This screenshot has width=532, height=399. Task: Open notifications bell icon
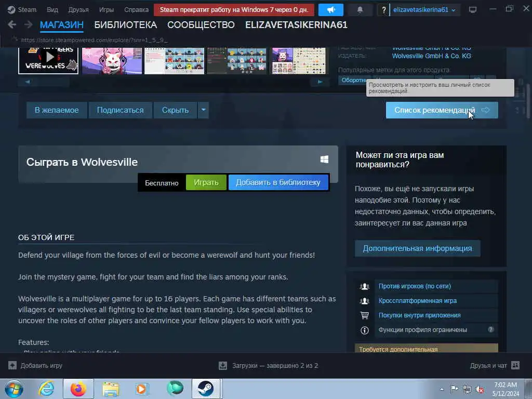(360, 10)
